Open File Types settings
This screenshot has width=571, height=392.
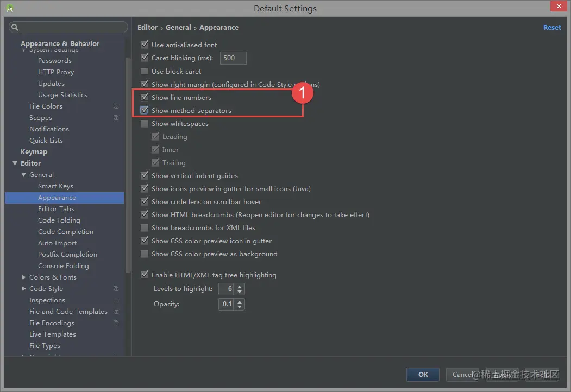point(45,346)
